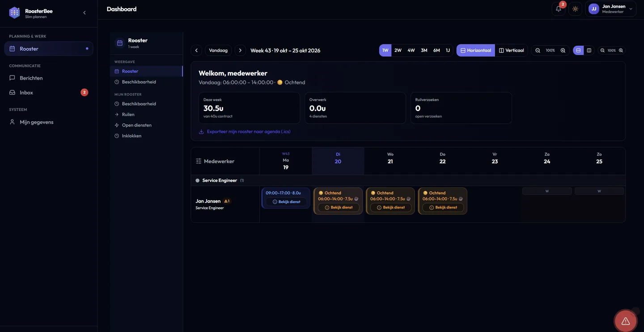This screenshot has width=644, height=332.
Task: Click the rightmost small zoom-in icon
Action: (x=621, y=51)
